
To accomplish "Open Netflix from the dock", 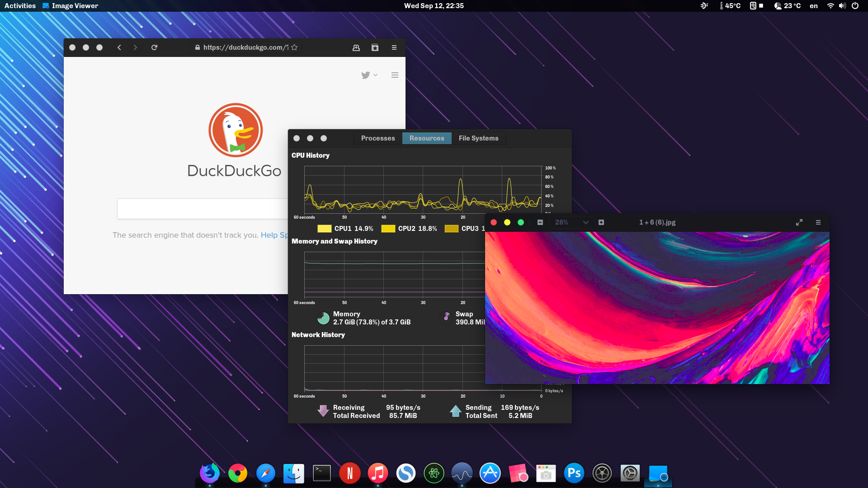I will click(350, 473).
